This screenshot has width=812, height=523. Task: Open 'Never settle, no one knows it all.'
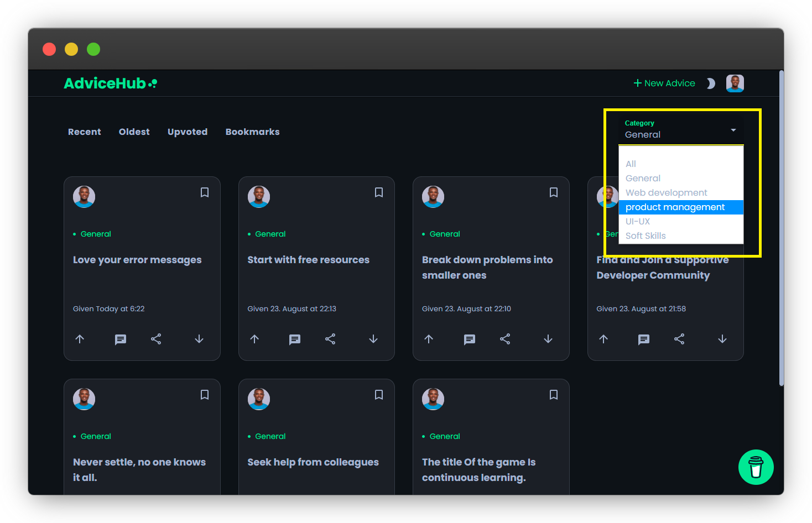click(139, 470)
